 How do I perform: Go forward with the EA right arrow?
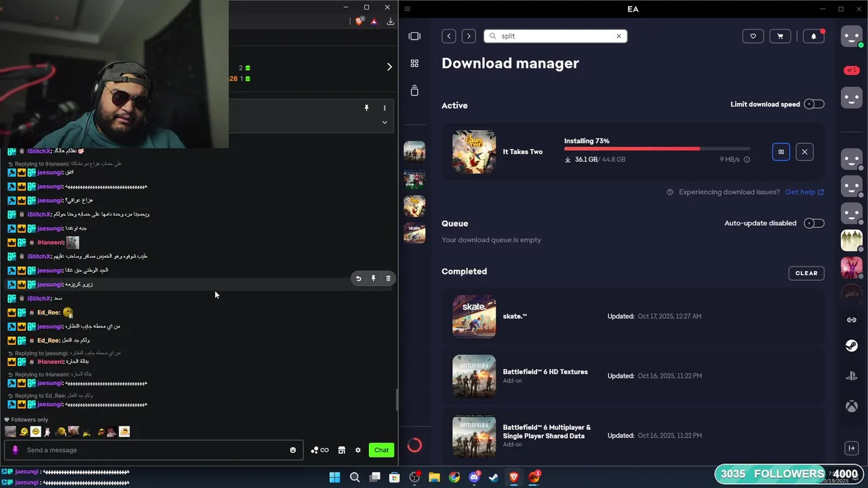click(469, 36)
